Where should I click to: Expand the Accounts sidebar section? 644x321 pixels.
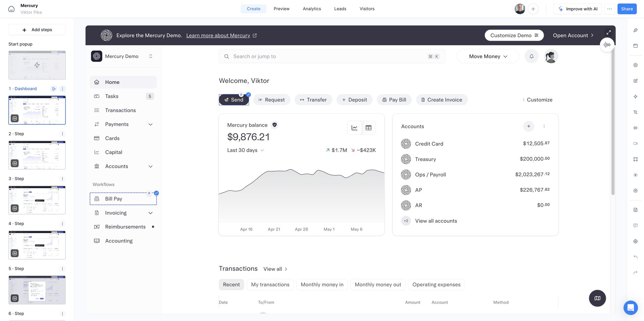click(x=150, y=166)
